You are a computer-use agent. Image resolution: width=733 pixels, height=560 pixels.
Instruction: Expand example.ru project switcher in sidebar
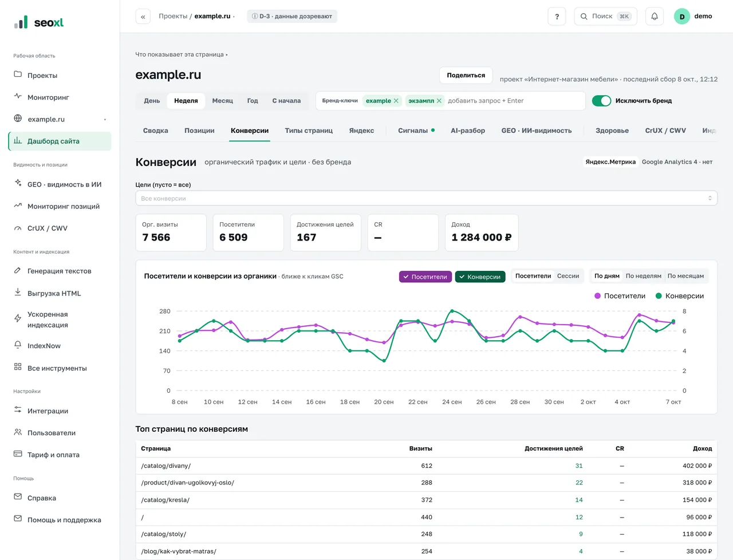coord(105,120)
